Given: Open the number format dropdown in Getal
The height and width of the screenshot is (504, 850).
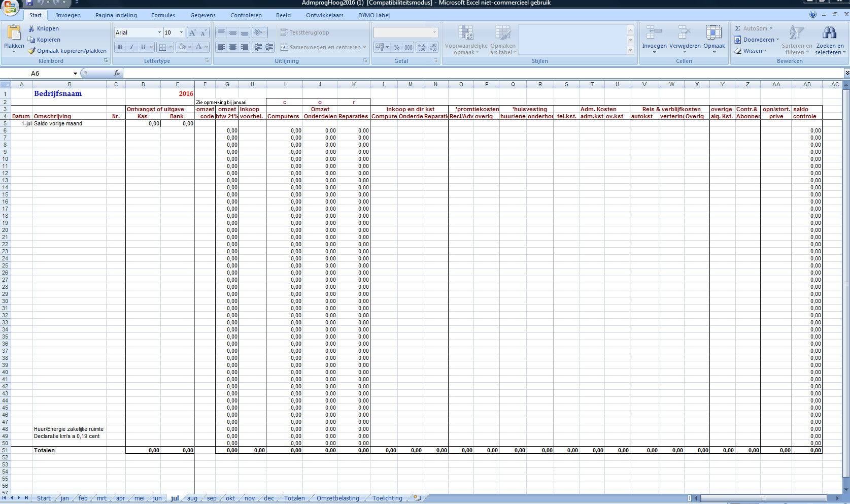Looking at the screenshot, I should (434, 32).
